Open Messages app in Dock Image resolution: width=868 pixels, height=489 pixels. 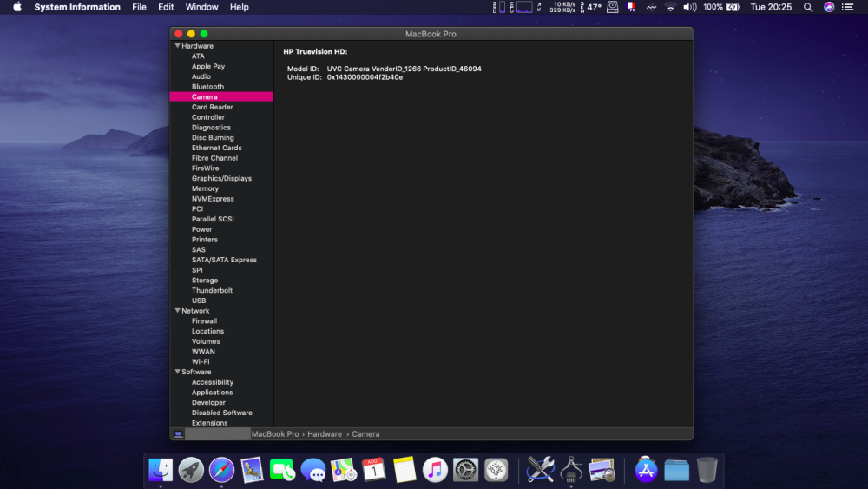[x=312, y=470]
